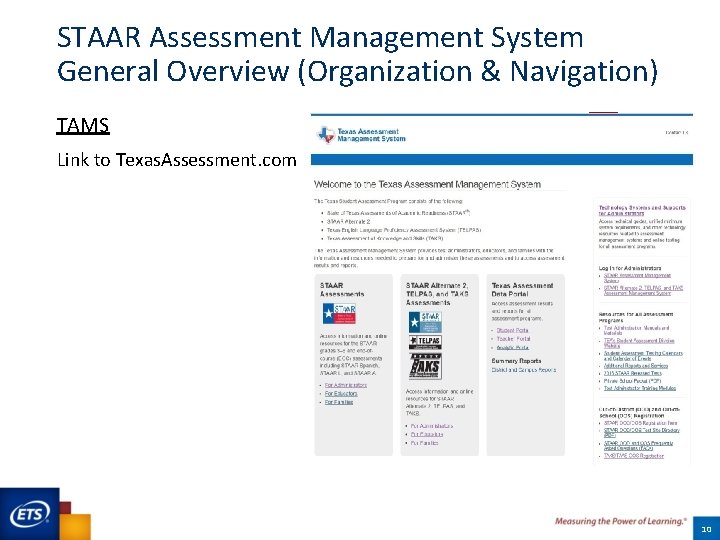Screen dimensions: 720x540
Task: Click the STAAR Alternate 2 bullet in program list
Action: tap(349, 221)
